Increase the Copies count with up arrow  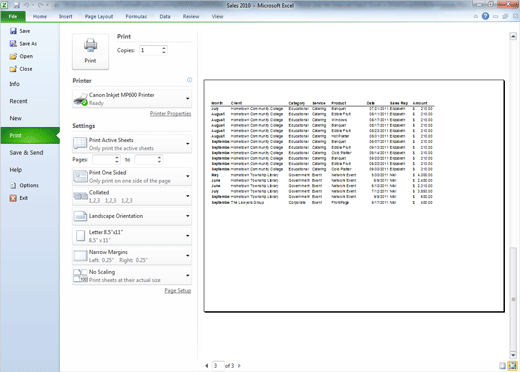point(164,48)
